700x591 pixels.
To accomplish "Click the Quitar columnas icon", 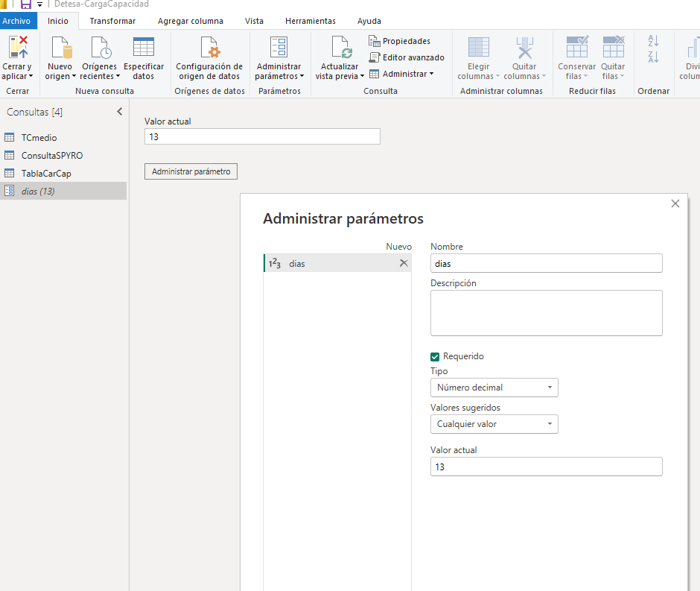I will (x=524, y=48).
